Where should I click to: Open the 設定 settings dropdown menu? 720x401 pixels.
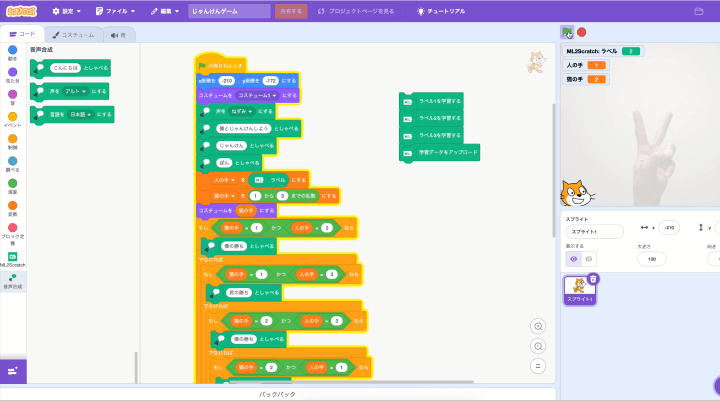tap(67, 11)
